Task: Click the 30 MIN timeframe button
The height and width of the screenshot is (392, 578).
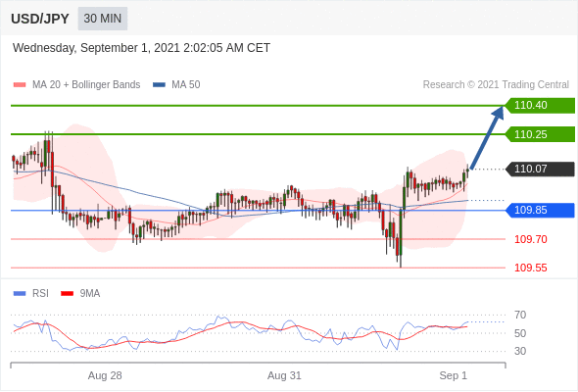Action: [x=103, y=19]
